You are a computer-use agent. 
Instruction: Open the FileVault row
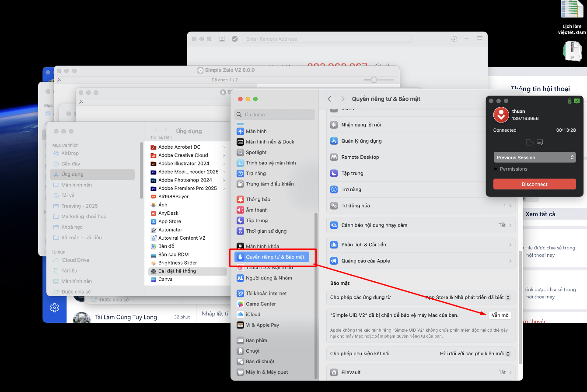coord(421,372)
